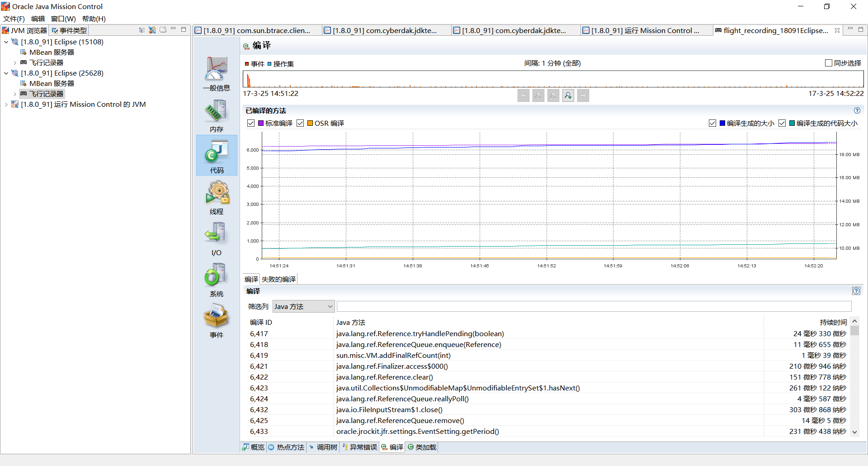Screen dimensions: 868x466
Task: Click the left arrow range navigation button
Action: coord(524,95)
